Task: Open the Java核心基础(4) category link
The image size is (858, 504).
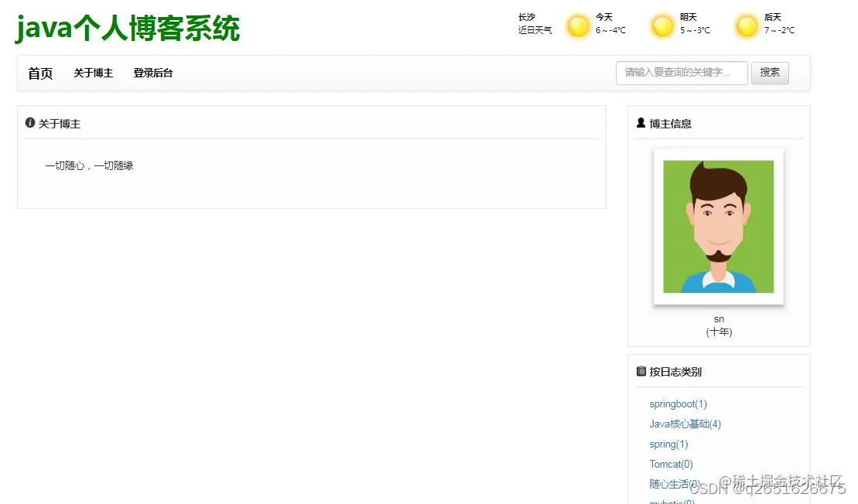Action: tap(685, 424)
